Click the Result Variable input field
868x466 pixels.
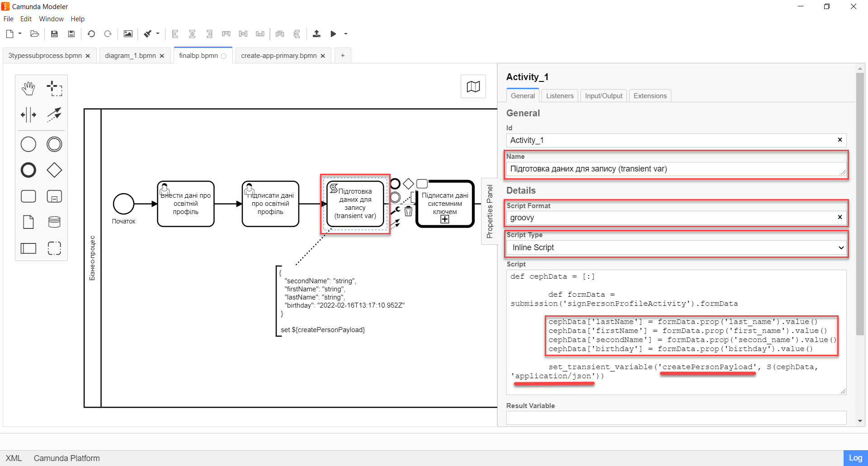[676, 418]
